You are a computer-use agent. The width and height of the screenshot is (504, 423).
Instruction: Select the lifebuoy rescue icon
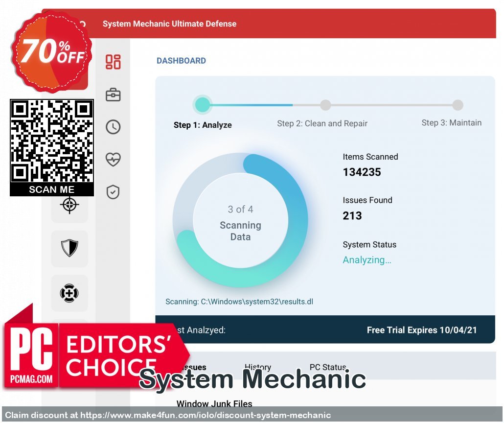coord(69,293)
